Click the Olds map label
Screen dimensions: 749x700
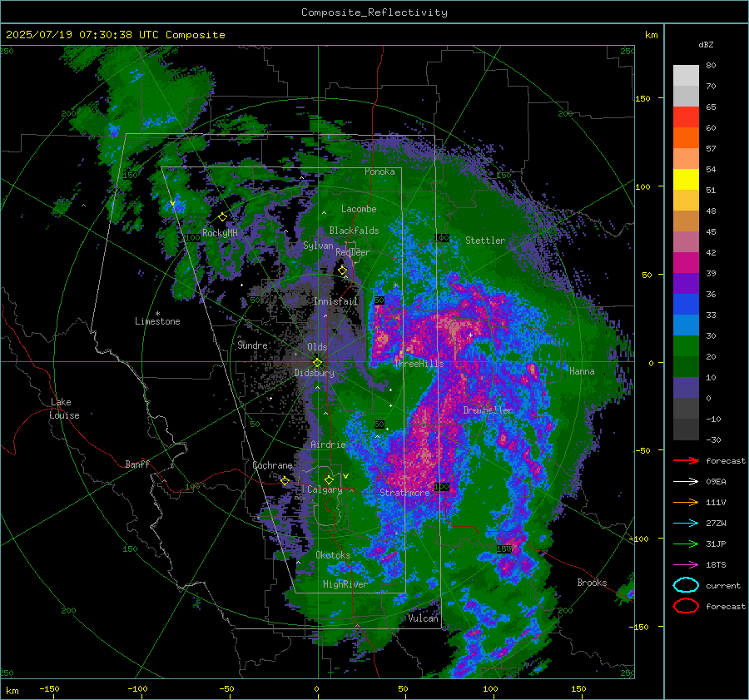317,347
